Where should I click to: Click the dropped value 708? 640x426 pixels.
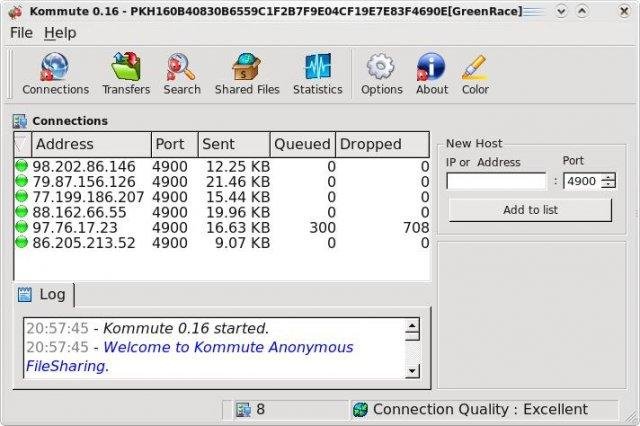(416, 228)
